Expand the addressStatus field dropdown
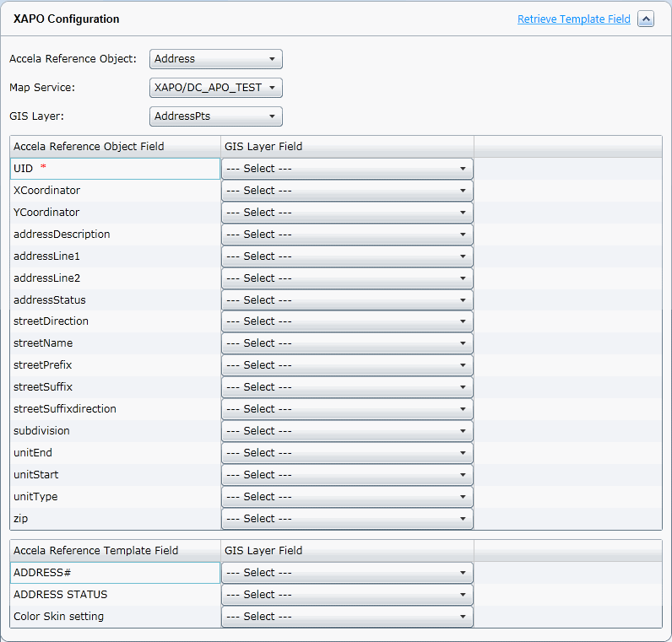672x642 pixels. pyautogui.click(x=347, y=300)
